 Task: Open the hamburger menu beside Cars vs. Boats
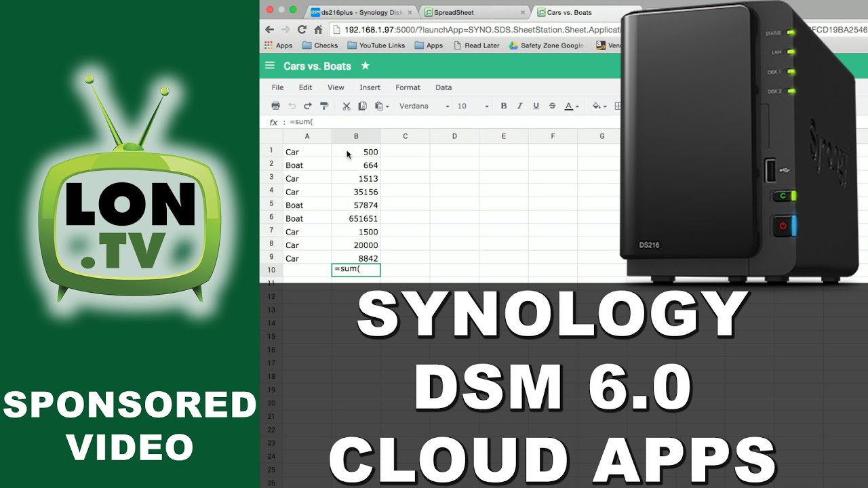point(270,66)
